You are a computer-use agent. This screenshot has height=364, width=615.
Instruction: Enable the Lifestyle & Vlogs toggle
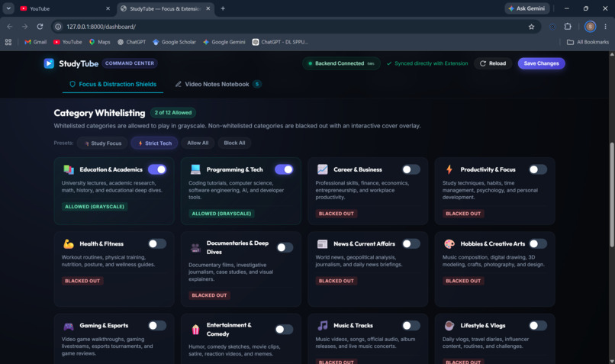538,326
